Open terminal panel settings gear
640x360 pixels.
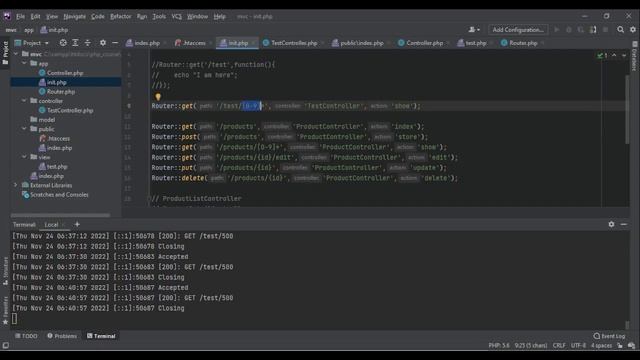click(x=611, y=224)
